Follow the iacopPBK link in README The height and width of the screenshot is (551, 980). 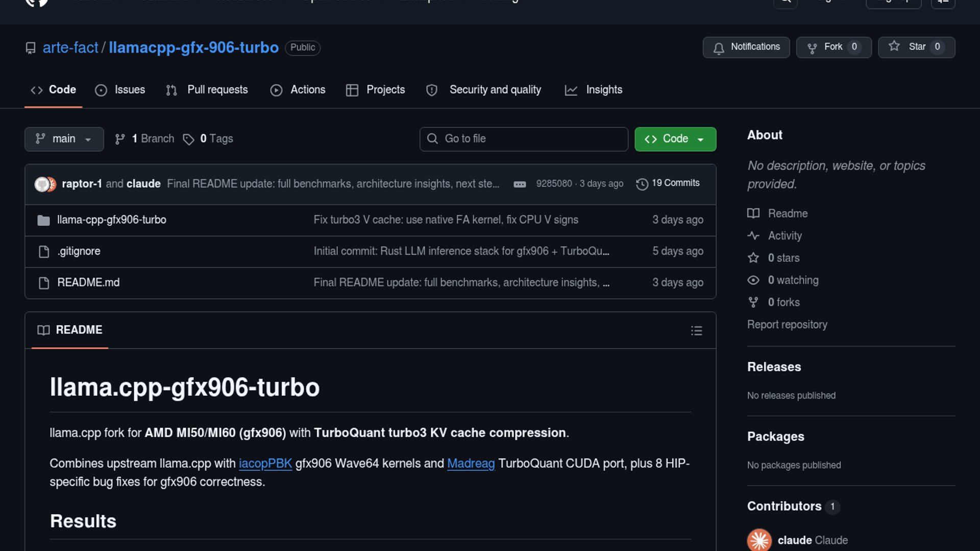(x=265, y=463)
